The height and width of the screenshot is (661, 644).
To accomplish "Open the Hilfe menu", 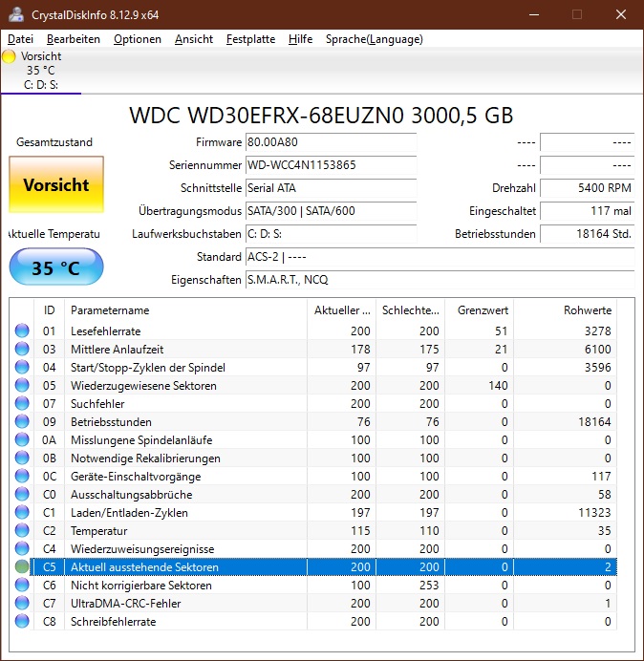I will pyautogui.click(x=300, y=39).
